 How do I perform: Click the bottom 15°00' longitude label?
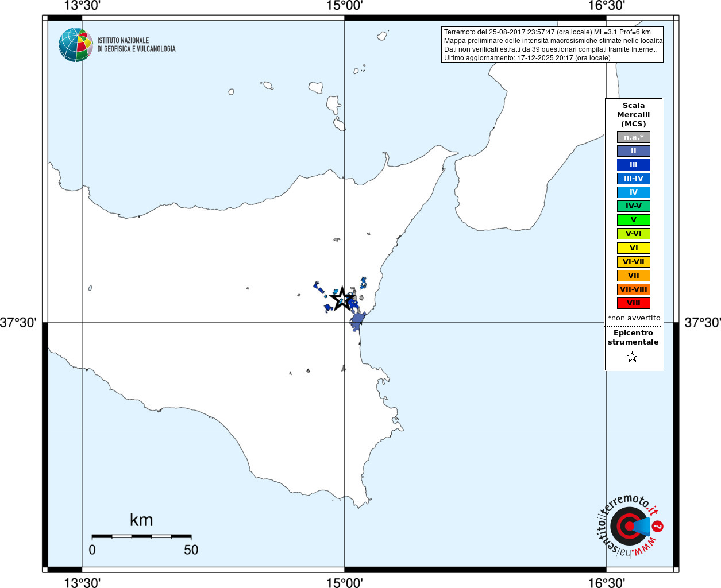pos(344,583)
